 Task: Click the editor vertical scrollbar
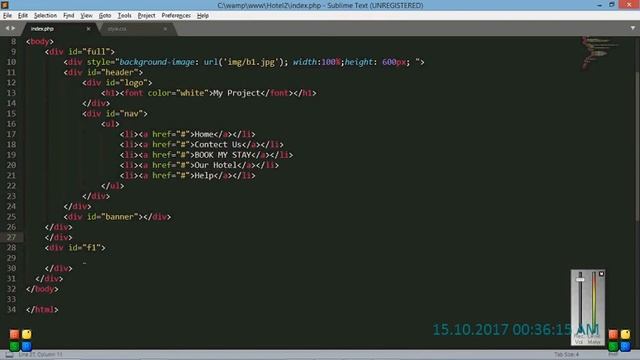(638, 147)
